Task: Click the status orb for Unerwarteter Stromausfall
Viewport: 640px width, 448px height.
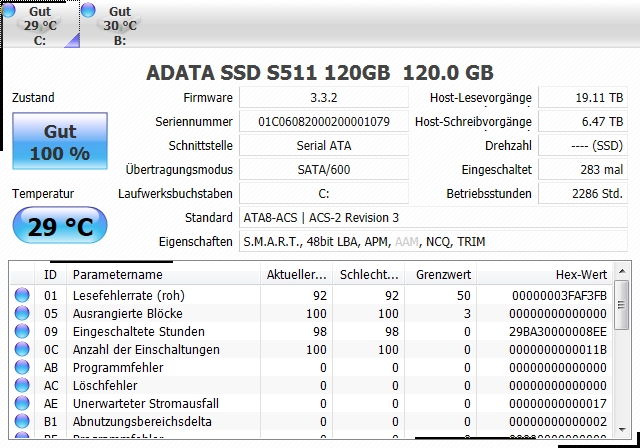Action: 22,403
